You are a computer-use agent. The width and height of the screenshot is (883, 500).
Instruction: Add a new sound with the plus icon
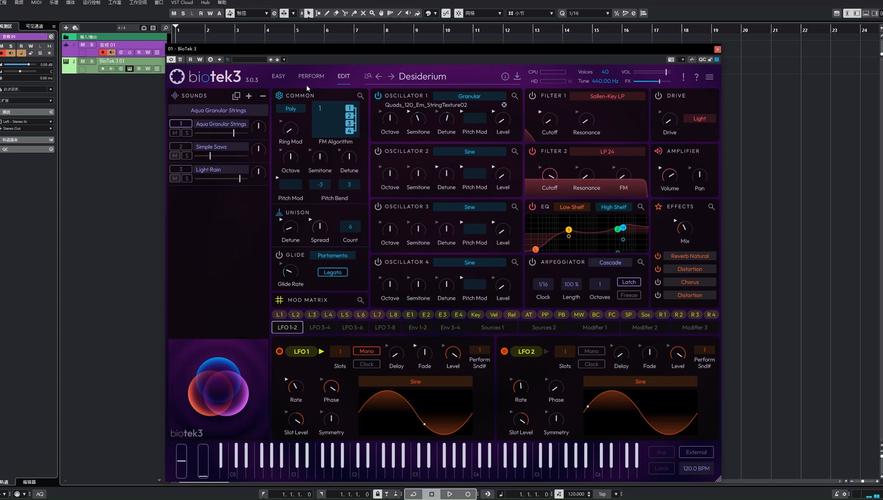249,96
